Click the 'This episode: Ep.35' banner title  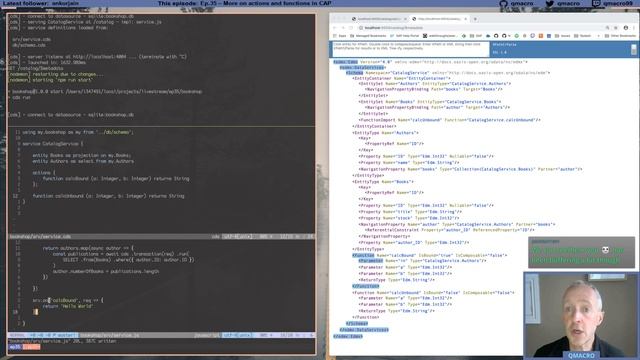point(245,3)
